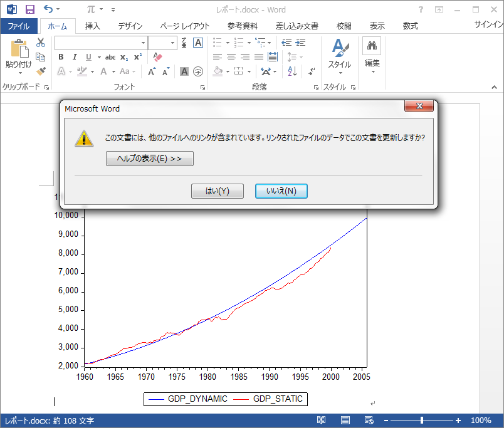Click the Copy icon
This screenshot has width=504, height=428.
[41, 57]
